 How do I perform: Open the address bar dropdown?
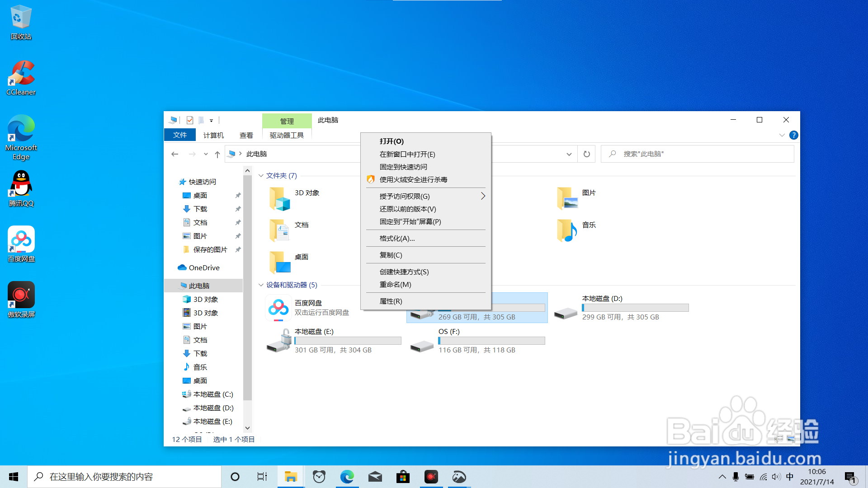click(x=569, y=154)
